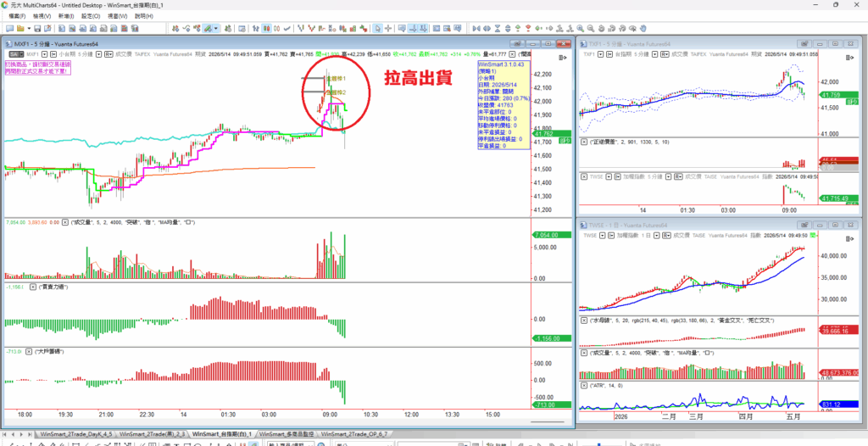The width and height of the screenshot is (868, 446).
Task: Open the TWSE 1 日 resolution dropdown
Action: [x=657, y=236]
